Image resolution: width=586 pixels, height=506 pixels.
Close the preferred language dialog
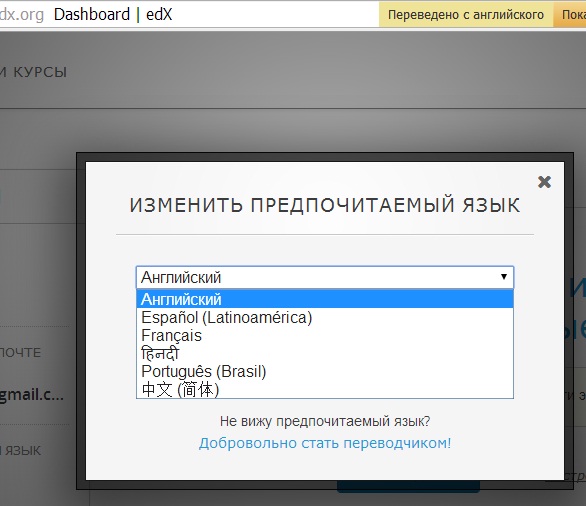pos(544,182)
